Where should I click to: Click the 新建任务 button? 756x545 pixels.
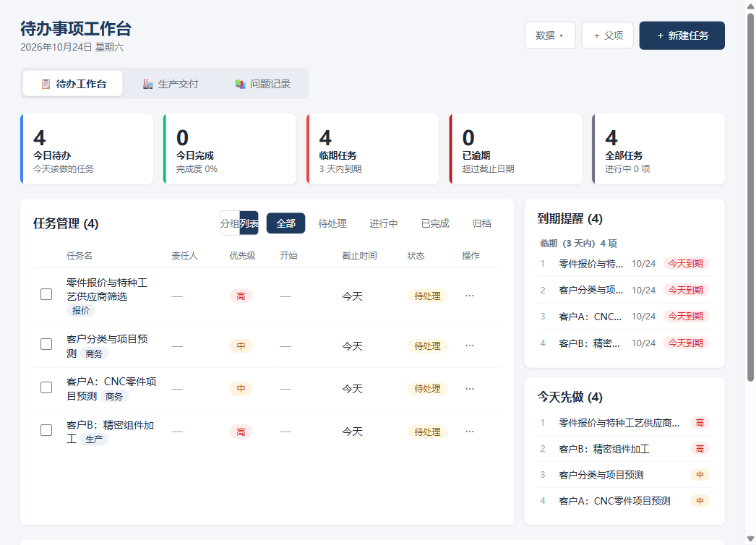tap(682, 35)
